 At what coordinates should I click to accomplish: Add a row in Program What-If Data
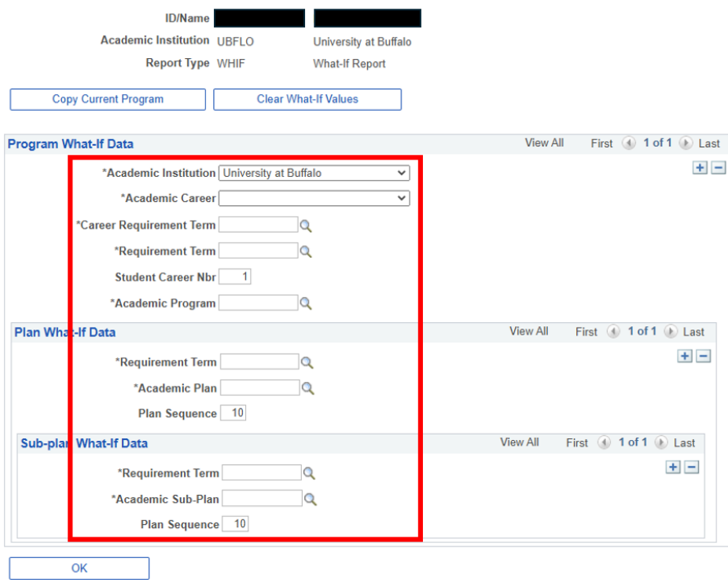[700, 167]
